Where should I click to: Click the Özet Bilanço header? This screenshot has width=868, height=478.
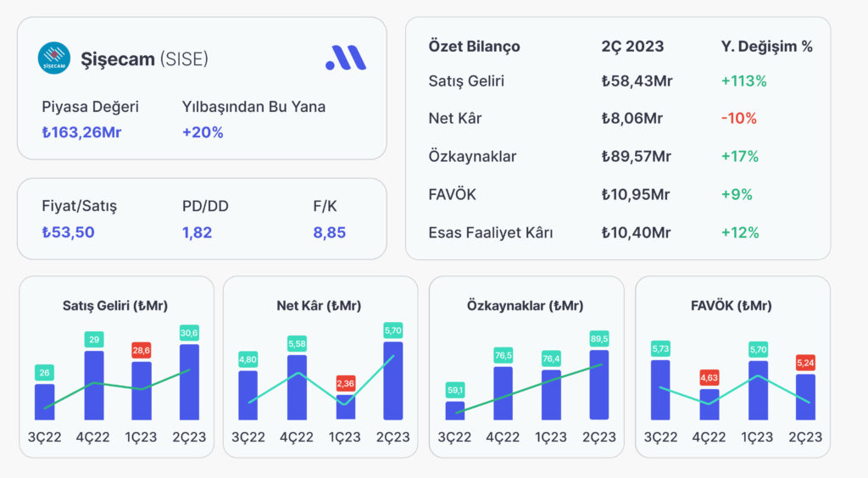(475, 47)
